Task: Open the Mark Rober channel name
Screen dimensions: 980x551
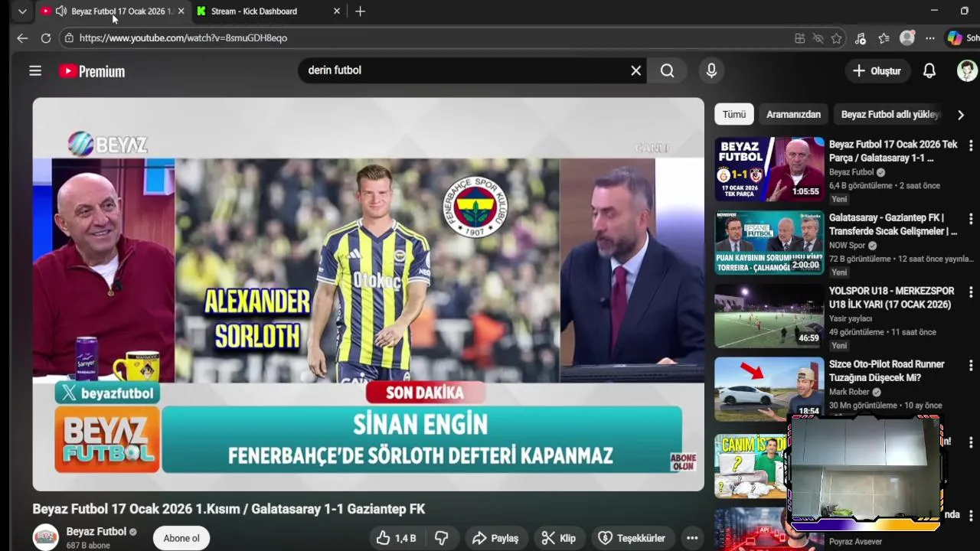Action: pos(849,392)
